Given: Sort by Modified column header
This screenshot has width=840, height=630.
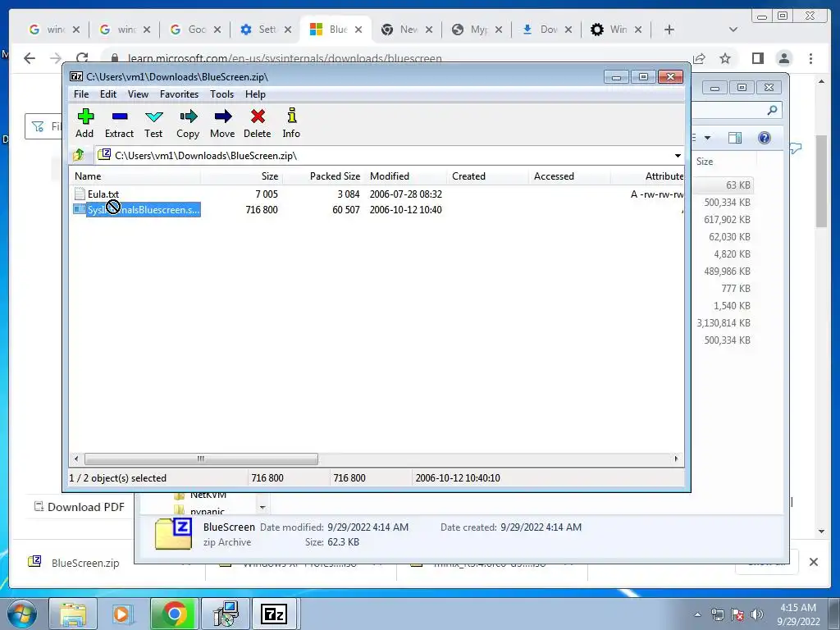Looking at the screenshot, I should pos(405,176).
